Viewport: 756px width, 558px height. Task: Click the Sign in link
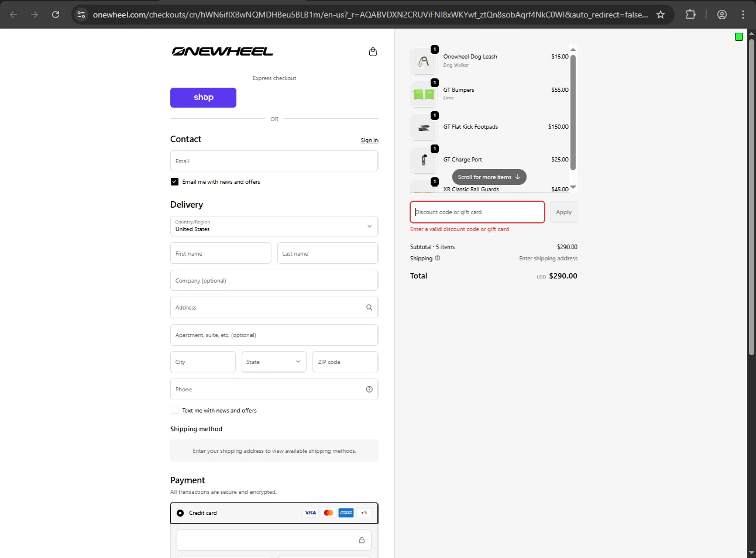369,140
